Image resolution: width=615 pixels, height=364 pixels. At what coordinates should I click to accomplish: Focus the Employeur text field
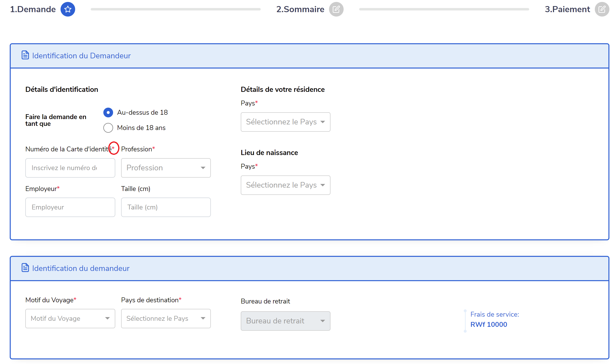(70, 207)
